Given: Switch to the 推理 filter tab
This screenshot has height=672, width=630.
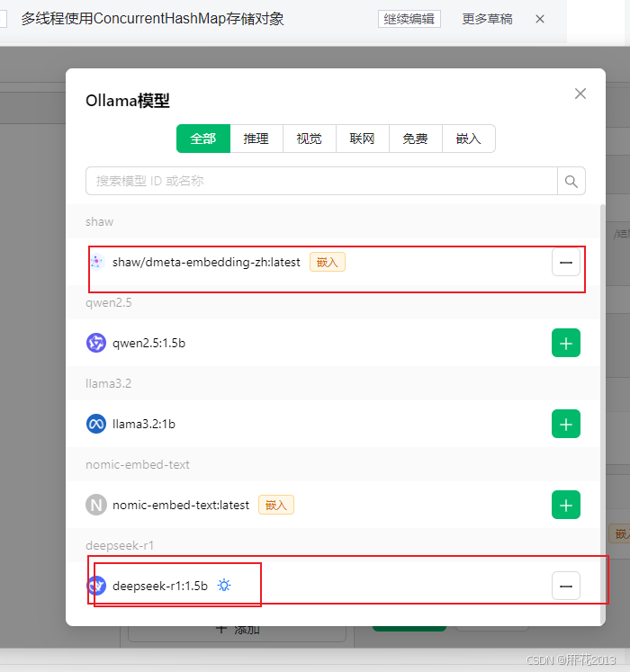Looking at the screenshot, I should click(x=256, y=139).
